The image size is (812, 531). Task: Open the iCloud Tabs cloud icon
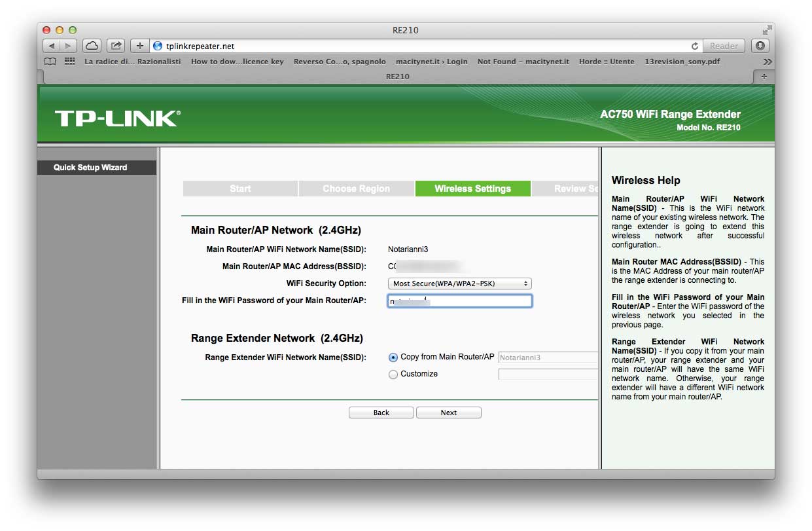pos(92,46)
